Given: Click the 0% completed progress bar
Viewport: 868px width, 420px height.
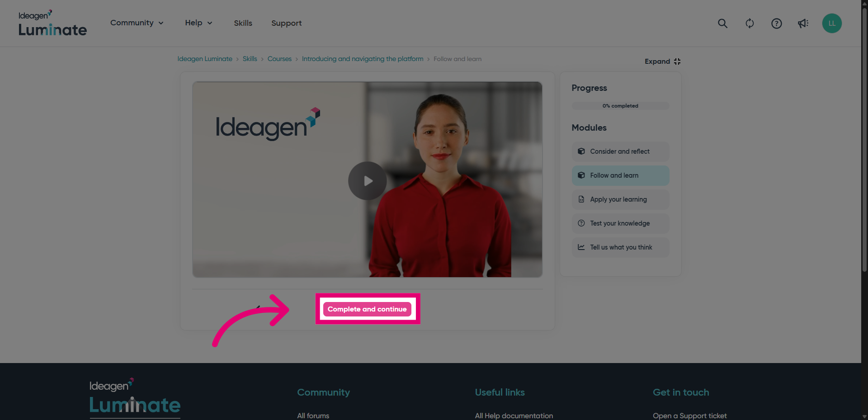Looking at the screenshot, I should click(620, 106).
